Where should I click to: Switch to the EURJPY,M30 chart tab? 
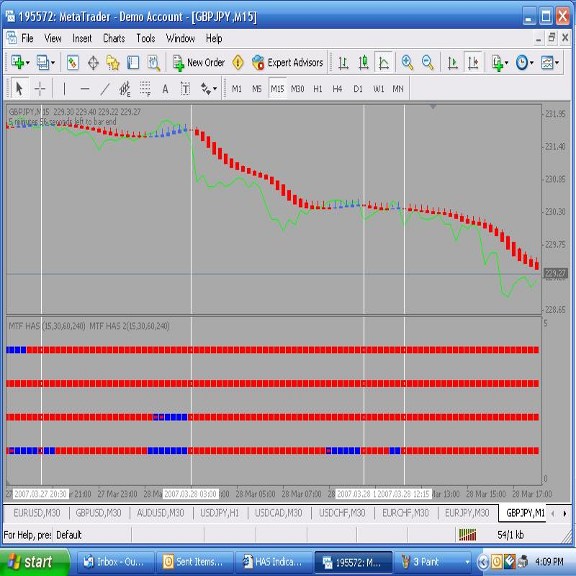pos(467,513)
